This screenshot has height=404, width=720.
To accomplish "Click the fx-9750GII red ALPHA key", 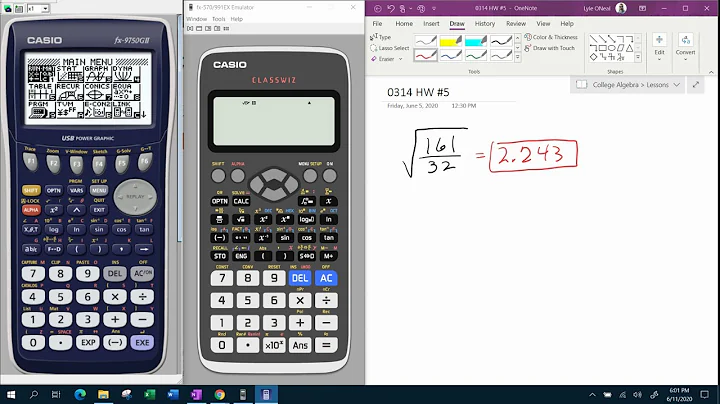I will click(x=31, y=210).
